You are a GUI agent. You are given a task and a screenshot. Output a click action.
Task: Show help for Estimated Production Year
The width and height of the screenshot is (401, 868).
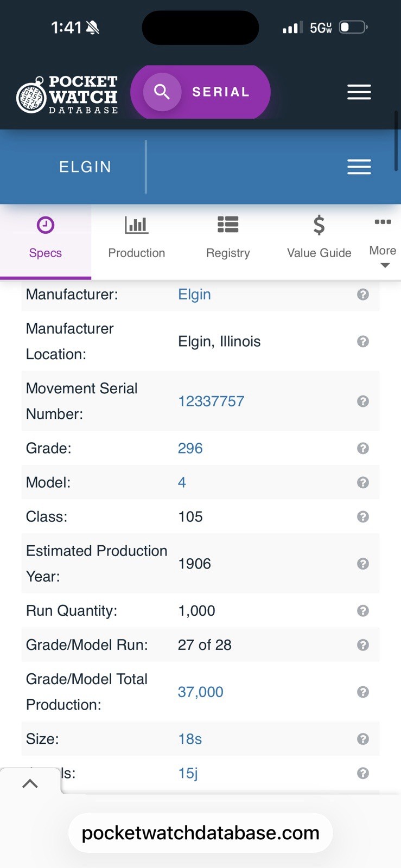click(x=363, y=564)
